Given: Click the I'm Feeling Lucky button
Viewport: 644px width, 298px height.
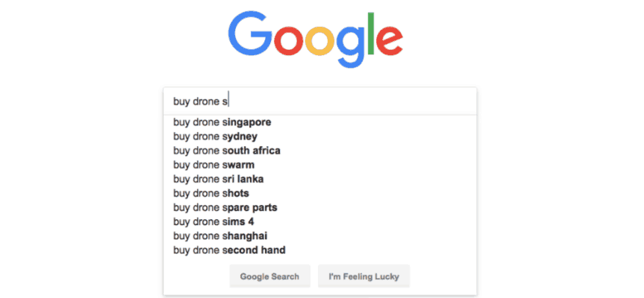Looking at the screenshot, I should (363, 276).
